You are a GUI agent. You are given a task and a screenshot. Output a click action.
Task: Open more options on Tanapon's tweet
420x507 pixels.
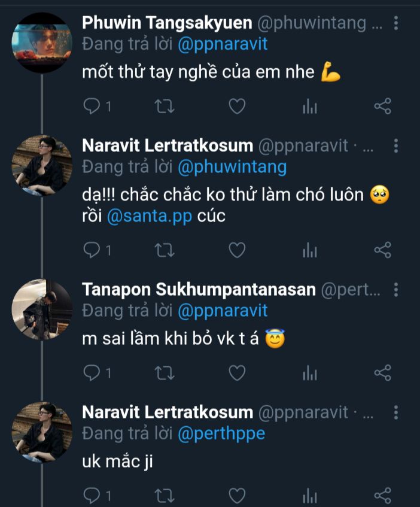tap(395, 290)
